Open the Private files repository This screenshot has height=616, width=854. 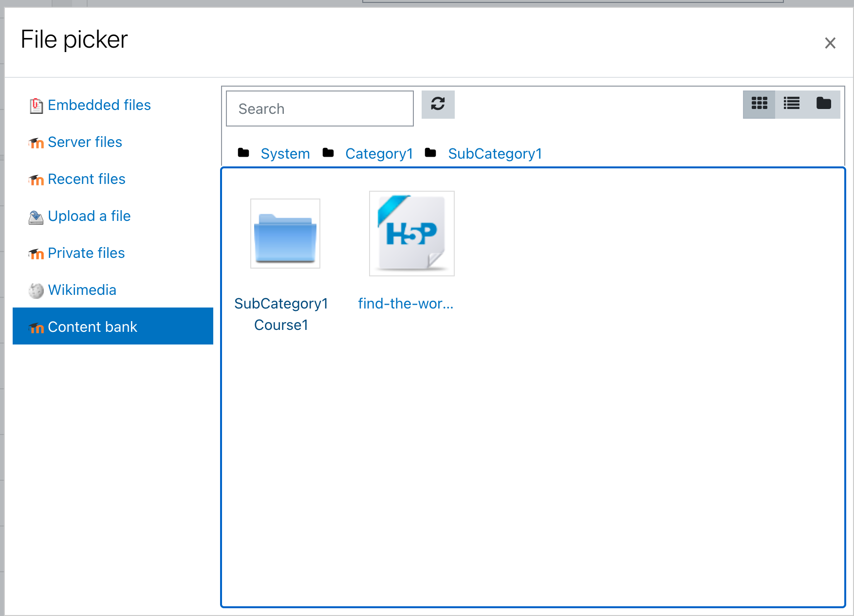click(86, 253)
